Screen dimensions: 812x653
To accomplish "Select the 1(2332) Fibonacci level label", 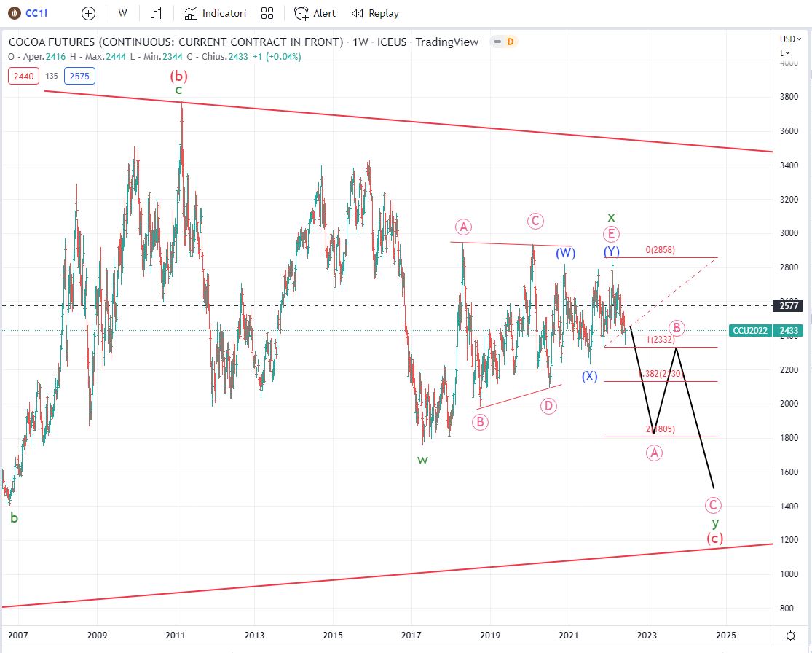I will [x=661, y=340].
